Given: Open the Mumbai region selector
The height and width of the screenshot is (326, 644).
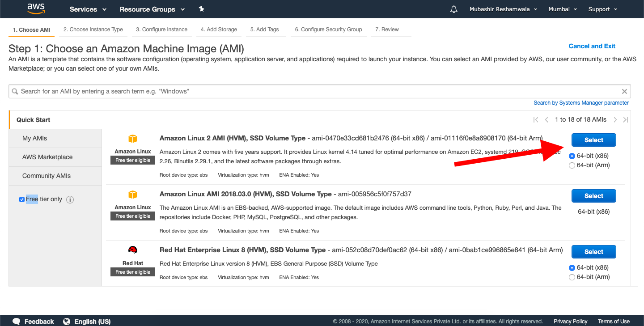Looking at the screenshot, I should pyautogui.click(x=563, y=9).
